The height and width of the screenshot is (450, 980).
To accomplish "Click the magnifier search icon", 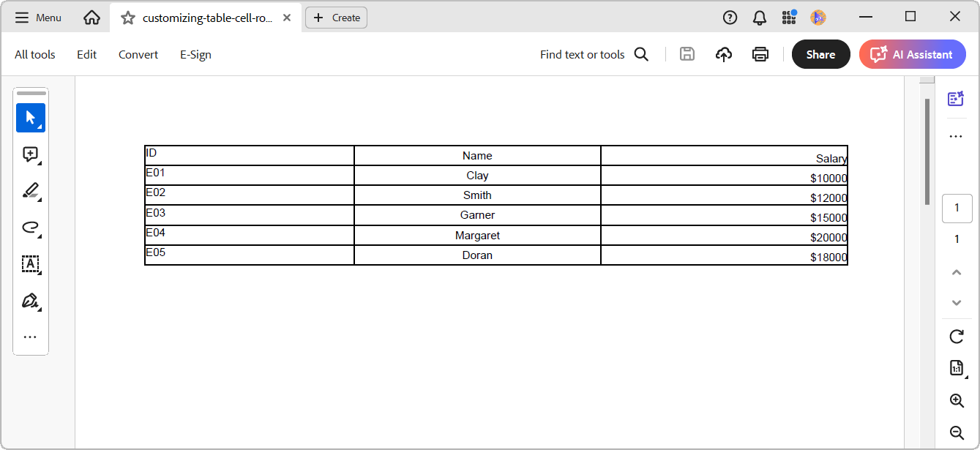I will tap(641, 54).
